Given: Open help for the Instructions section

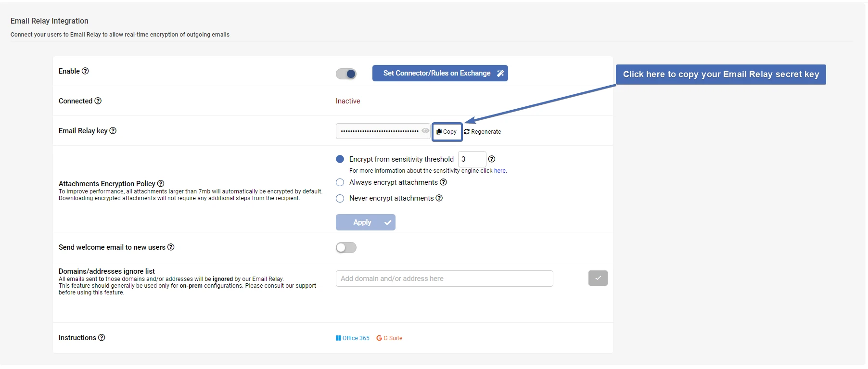Looking at the screenshot, I should pos(102,337).
